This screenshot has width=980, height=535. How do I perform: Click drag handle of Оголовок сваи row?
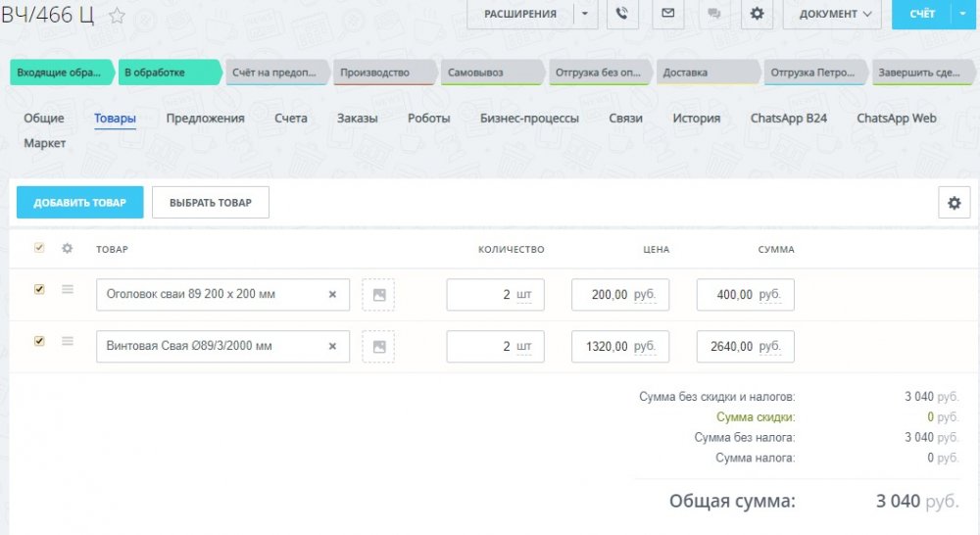point(68,289)
